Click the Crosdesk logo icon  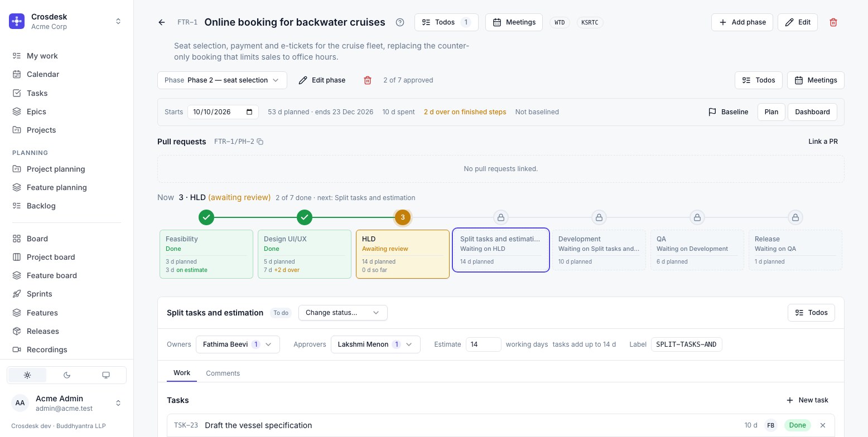(x=17, y=21)
